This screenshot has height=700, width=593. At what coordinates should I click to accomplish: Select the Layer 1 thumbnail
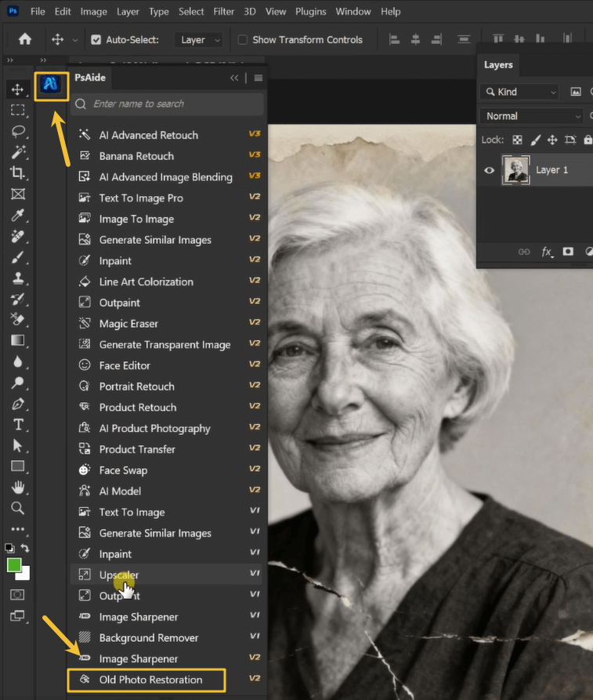(515, 170)
